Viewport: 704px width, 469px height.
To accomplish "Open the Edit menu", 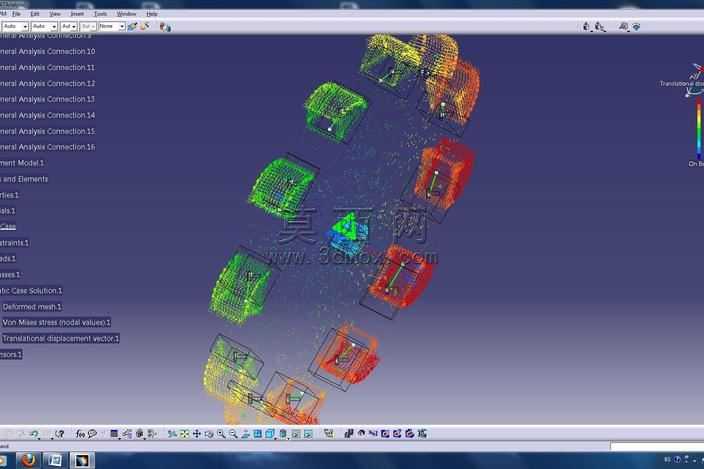I will [x=35, y=14].
